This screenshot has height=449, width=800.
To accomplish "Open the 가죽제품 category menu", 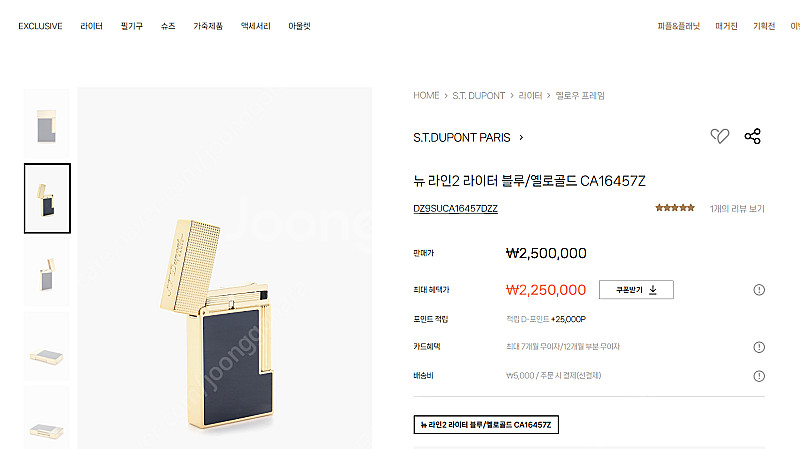I will pos(208,26).
